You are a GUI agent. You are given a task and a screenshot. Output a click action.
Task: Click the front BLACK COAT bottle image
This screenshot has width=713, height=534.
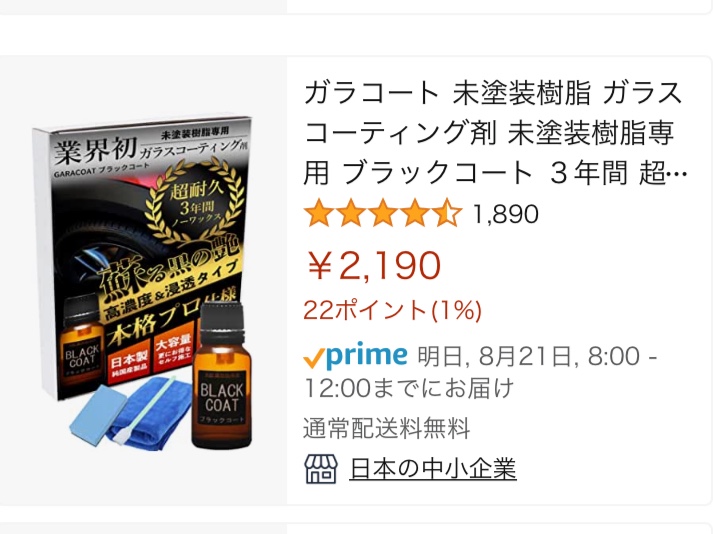[x=222, y=377]
